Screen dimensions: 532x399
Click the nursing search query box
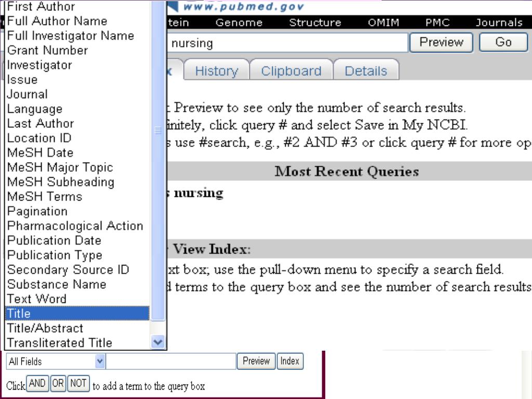pos(287,43)
